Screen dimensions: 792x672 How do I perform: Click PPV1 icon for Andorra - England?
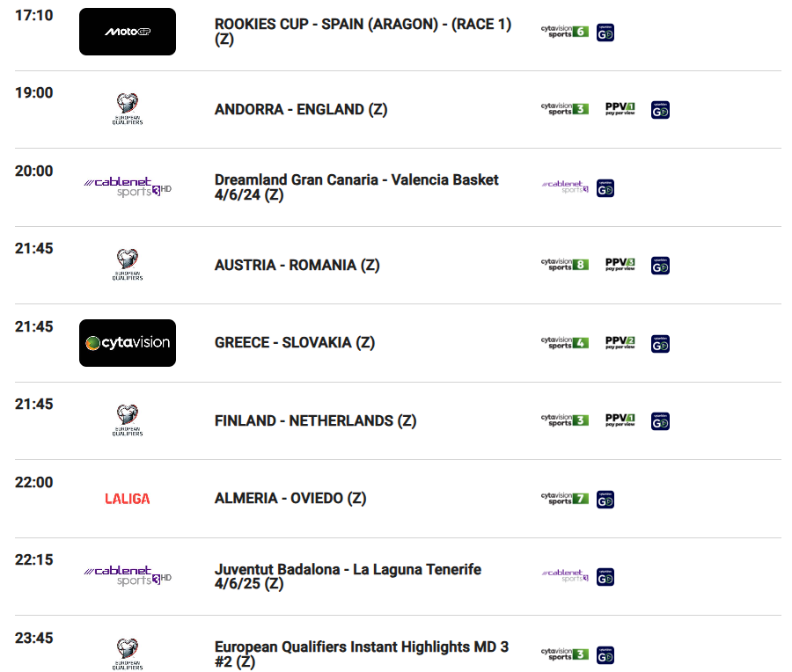pos(620,108)
